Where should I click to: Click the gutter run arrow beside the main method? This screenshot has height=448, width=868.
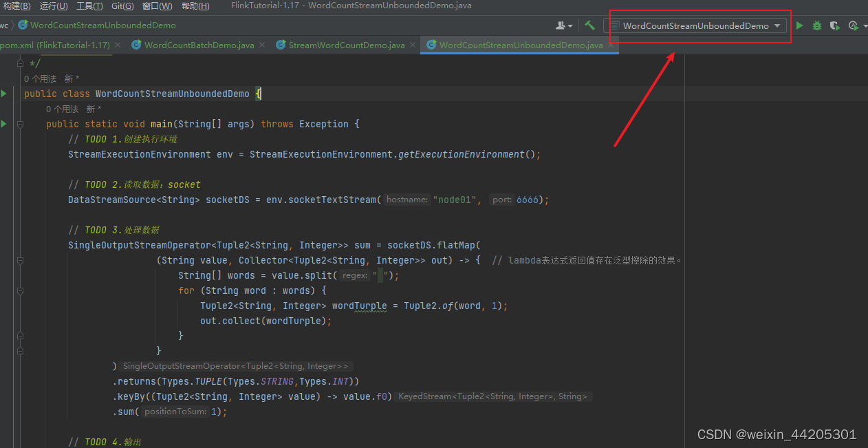coord(3,124)
